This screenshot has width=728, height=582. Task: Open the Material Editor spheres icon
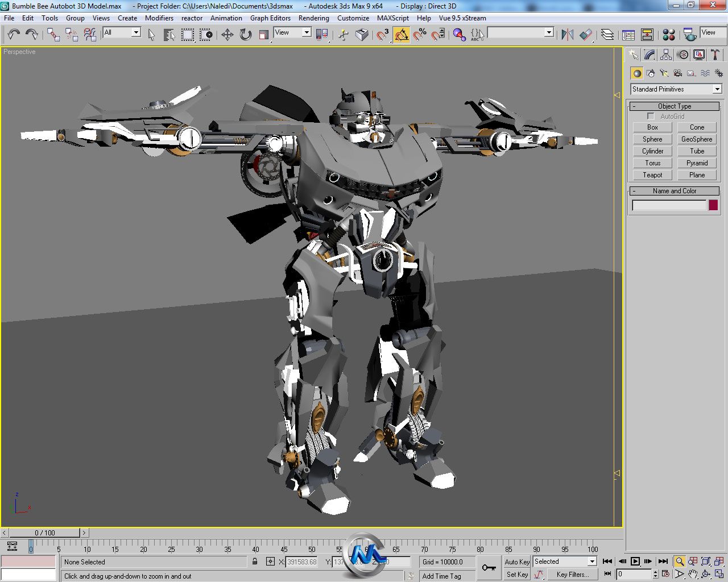click(x=669, y=35)
